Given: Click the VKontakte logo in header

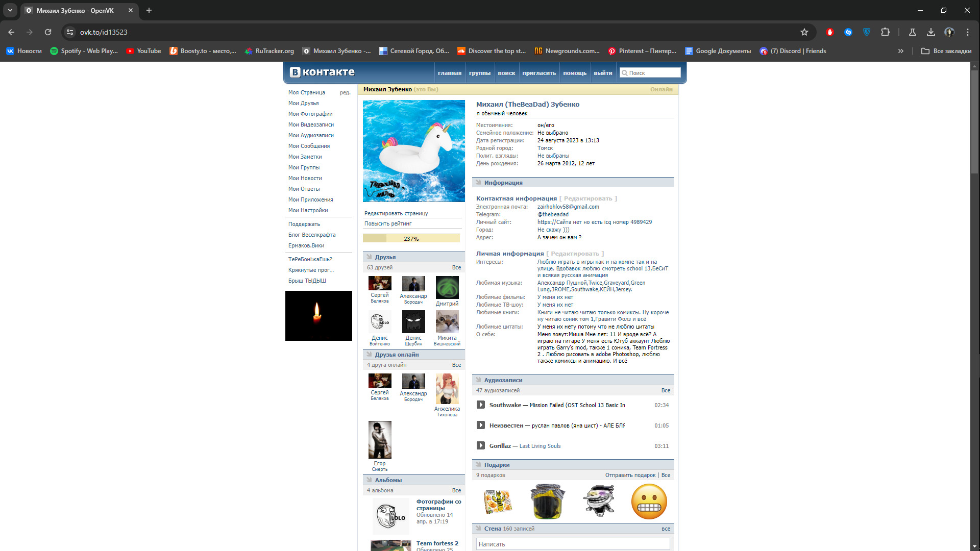Looking at the screenshot, I should coord(323,72).
